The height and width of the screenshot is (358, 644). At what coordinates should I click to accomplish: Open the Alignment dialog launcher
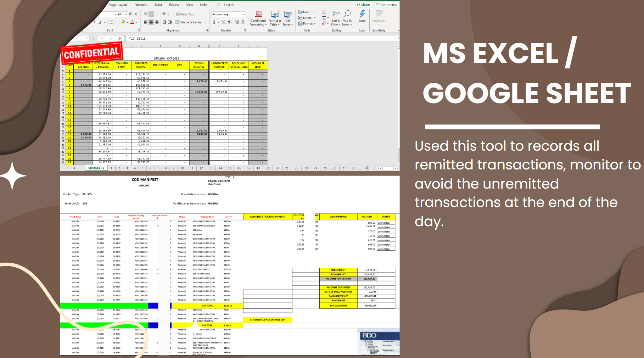tap(207, 30)
